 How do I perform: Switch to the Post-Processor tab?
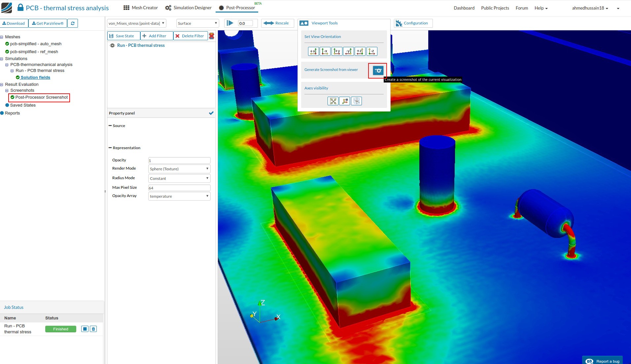(x=237, y=8)
